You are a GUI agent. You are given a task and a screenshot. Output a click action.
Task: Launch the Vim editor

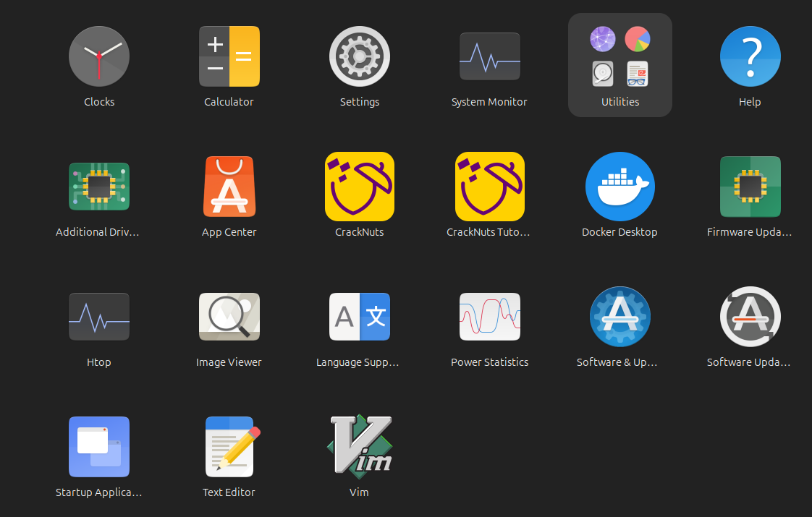[360, 447]
